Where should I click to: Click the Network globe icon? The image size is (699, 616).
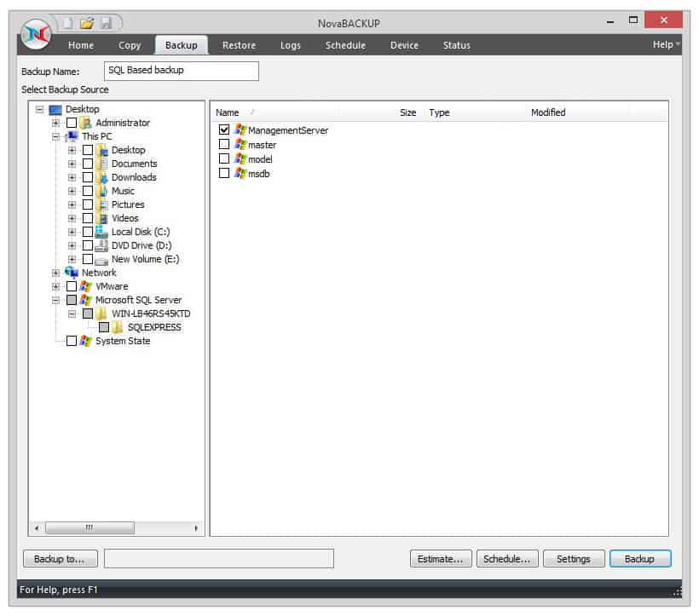click(72, 273)
